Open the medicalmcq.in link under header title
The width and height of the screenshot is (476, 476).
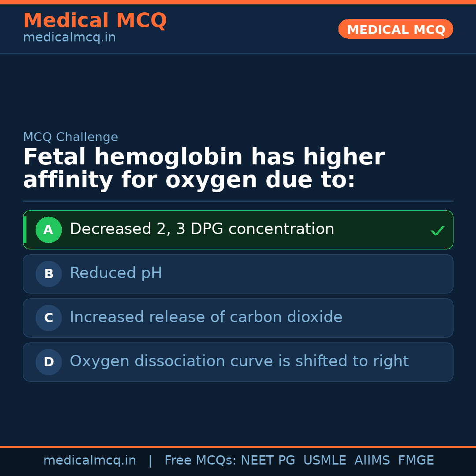69,37
